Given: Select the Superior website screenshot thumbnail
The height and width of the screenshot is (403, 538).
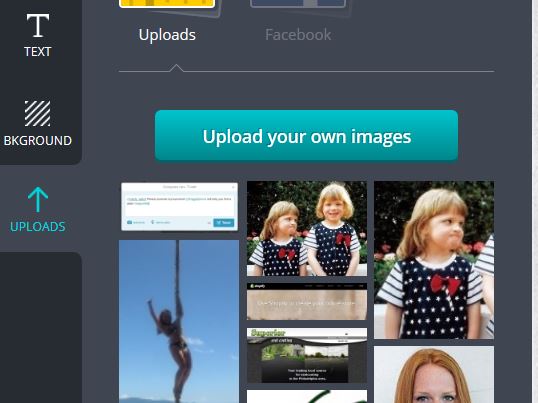Looking at the screenshot, I should click(x=307, y=355).
